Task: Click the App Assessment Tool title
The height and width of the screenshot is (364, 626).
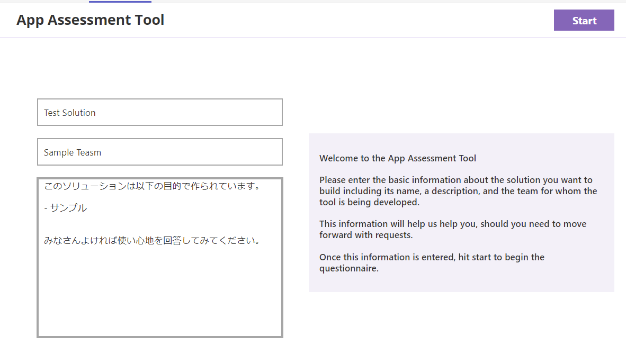Action: point(90,20)
